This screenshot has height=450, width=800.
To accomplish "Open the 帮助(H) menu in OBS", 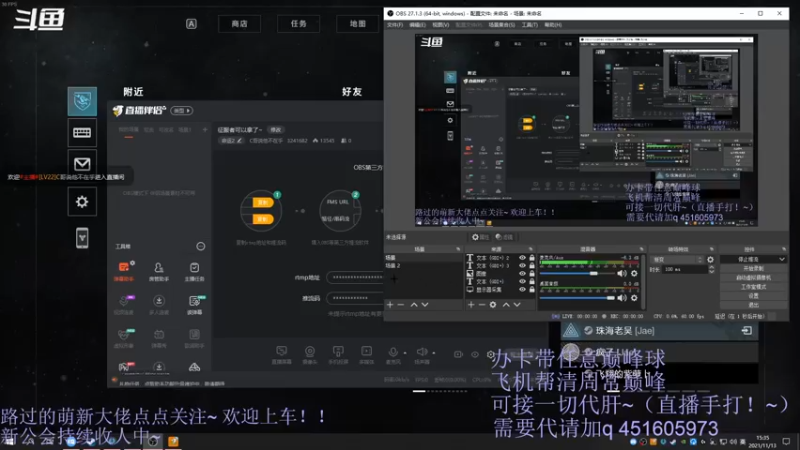I will 553,24.
